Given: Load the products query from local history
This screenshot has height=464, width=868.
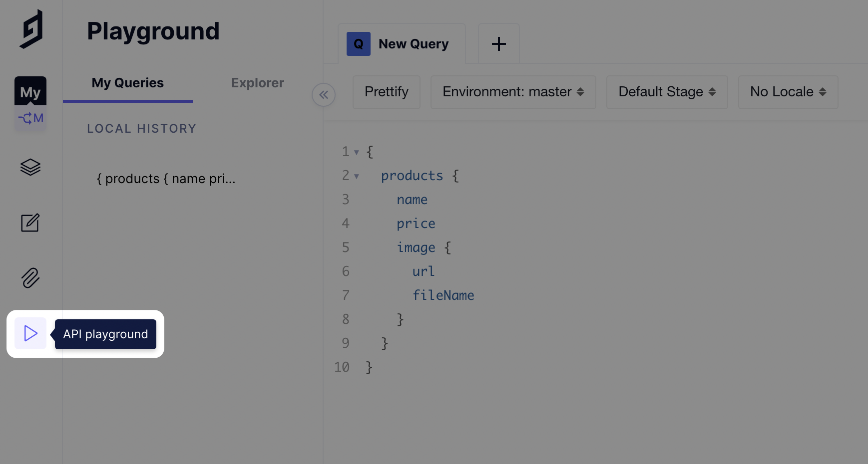Looking at the screenshot, I should (x=166, y=179).
